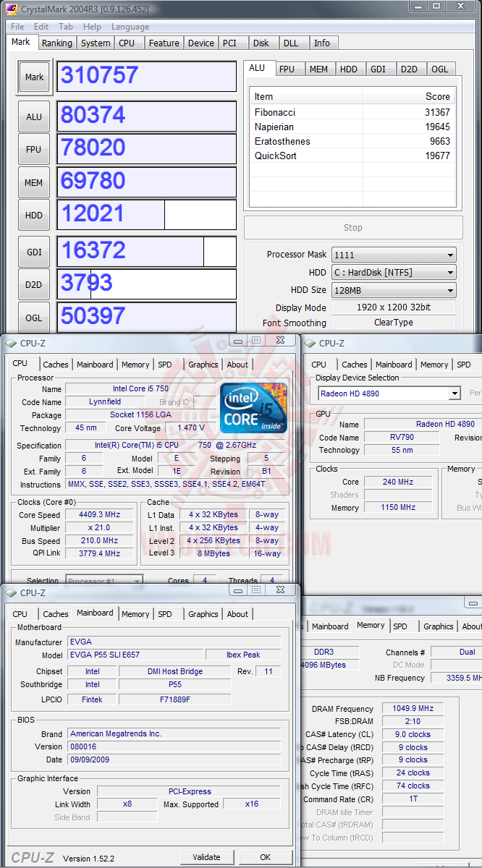Select the Eratosthenes row in score table
Screen dimensions: 482x868
[352, 141]
